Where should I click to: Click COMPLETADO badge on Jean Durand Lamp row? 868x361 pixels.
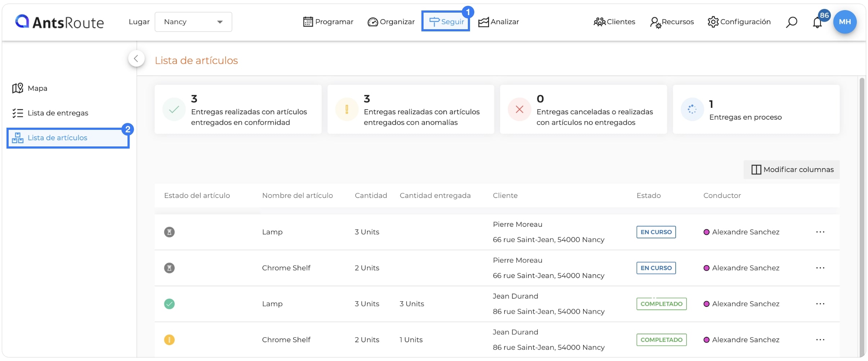(x=662, y=304)
